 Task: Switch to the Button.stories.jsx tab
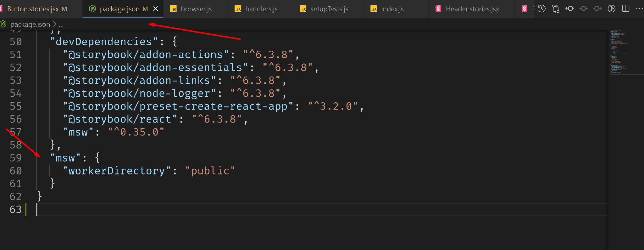[x=33, y=9]
